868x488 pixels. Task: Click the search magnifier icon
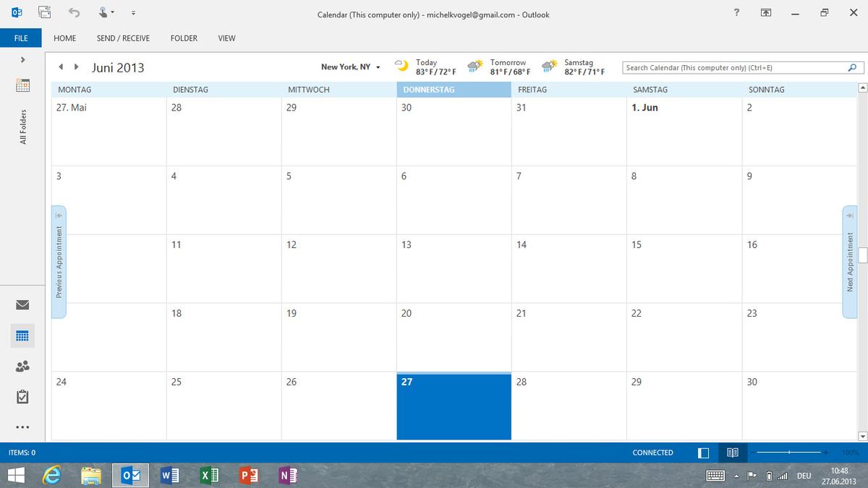pos(851,68)
